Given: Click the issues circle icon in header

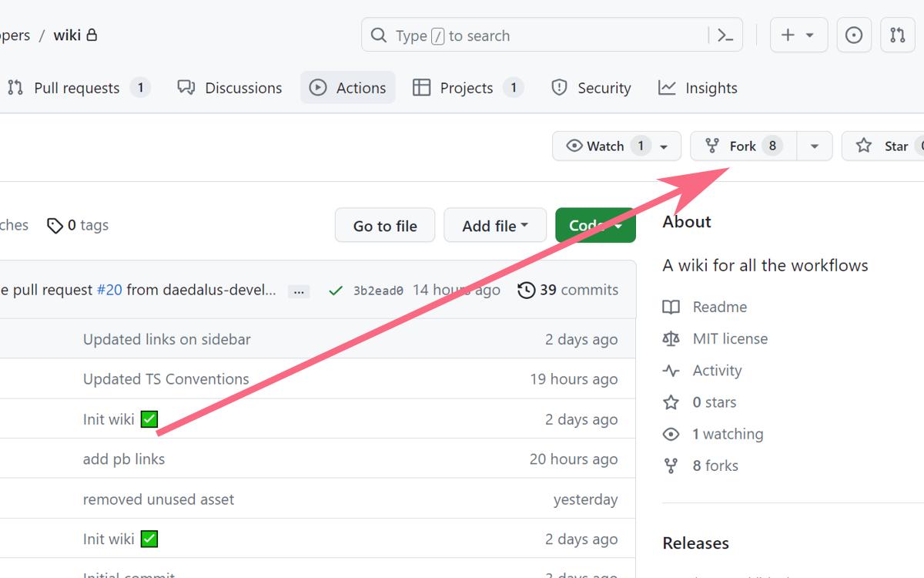Looking at the screenshot, I should 854,35.
